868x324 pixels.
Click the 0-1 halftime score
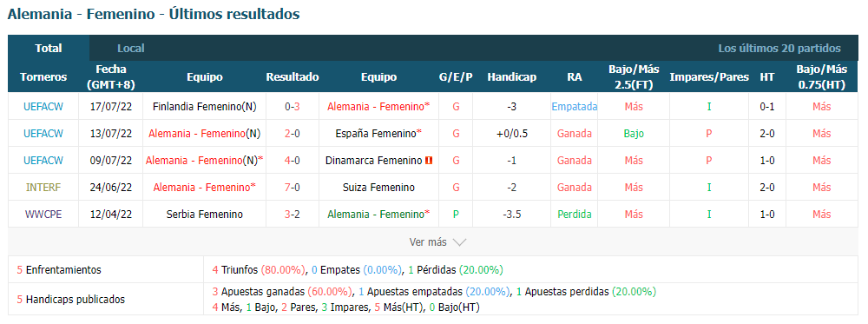tap(767, 106)
